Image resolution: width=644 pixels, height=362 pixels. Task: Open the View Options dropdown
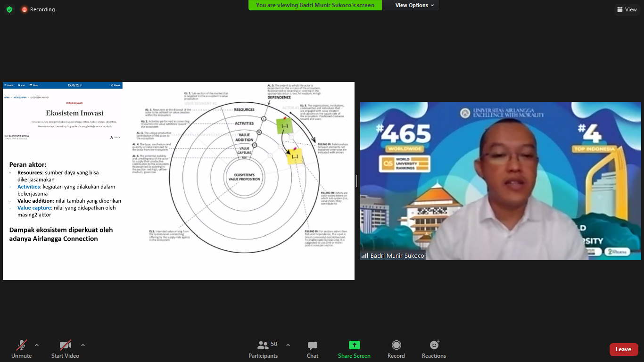point(414,5)
